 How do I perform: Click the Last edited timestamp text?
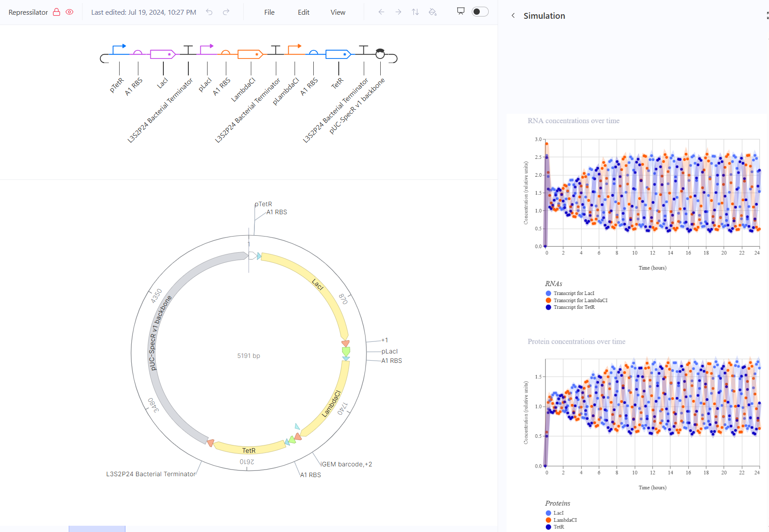(x=144, y=12)
